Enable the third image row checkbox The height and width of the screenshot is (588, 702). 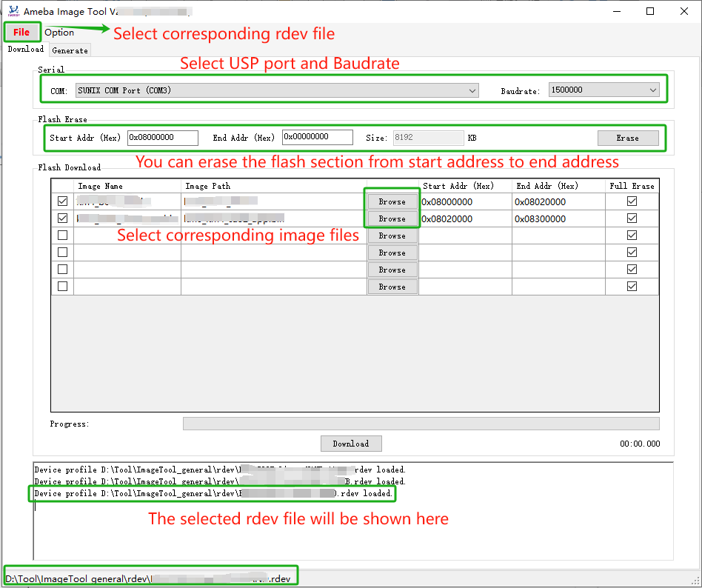pos(63,235)
